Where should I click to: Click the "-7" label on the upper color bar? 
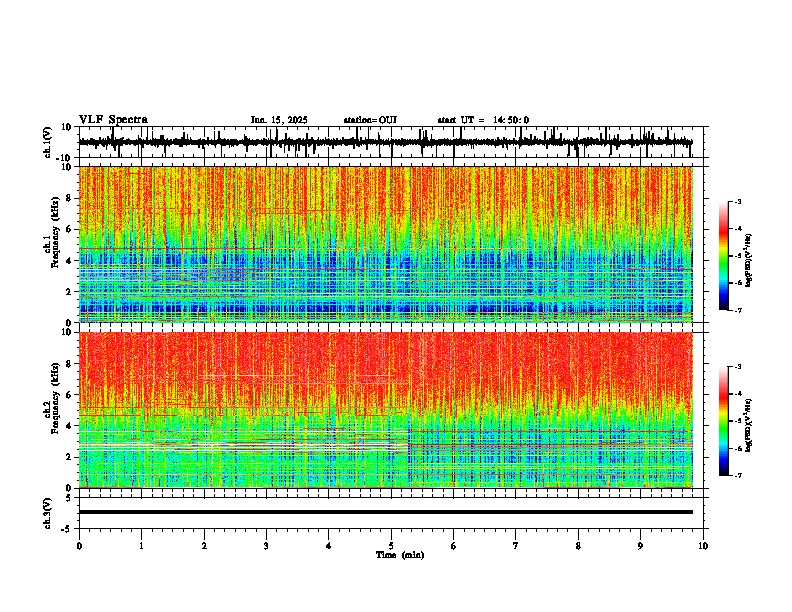[737, 310]
